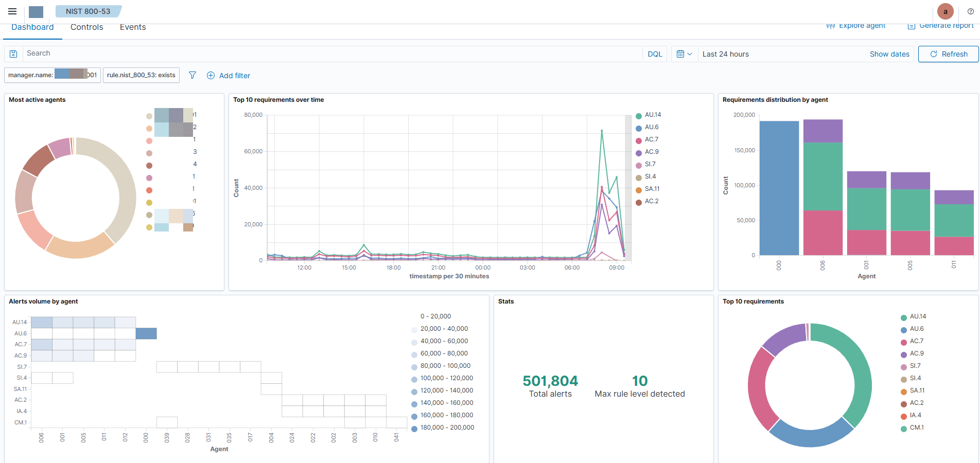Viewport: 980px width, 463px height.
Task: Click in the Search query field
Action: [329, 54]
